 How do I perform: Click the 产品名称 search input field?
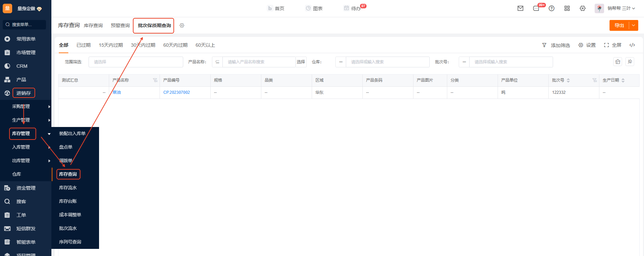(x=259, y=62)
